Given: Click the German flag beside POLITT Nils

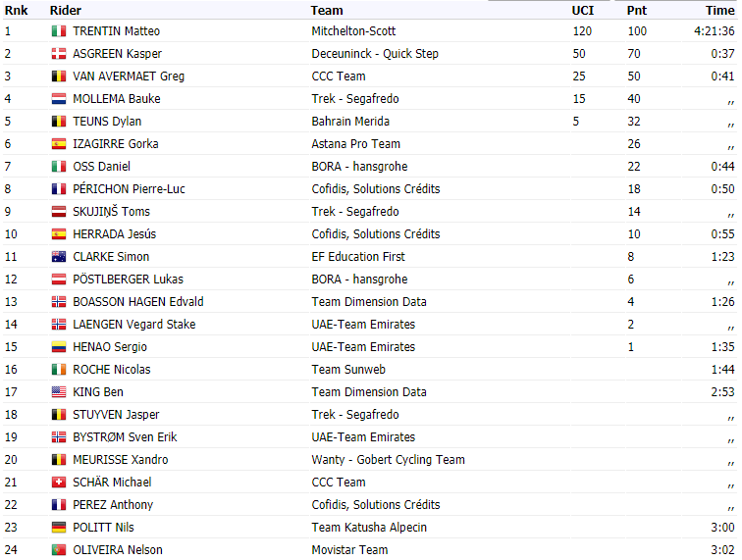Looking at the screenshot, I should point(58,528).
